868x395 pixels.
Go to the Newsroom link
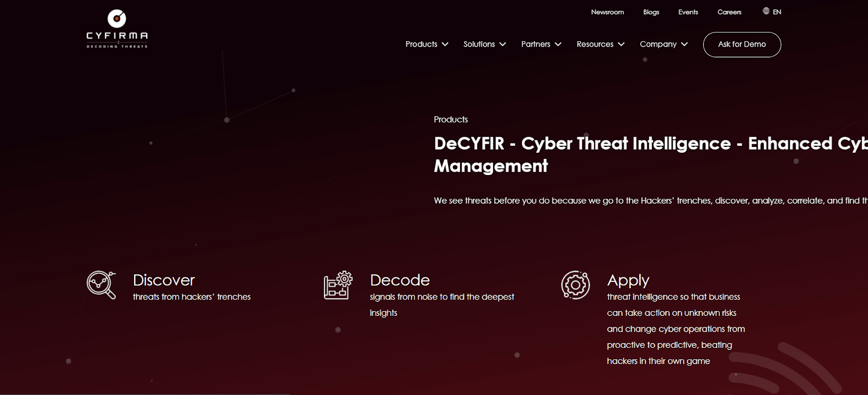tap(608, 12)
